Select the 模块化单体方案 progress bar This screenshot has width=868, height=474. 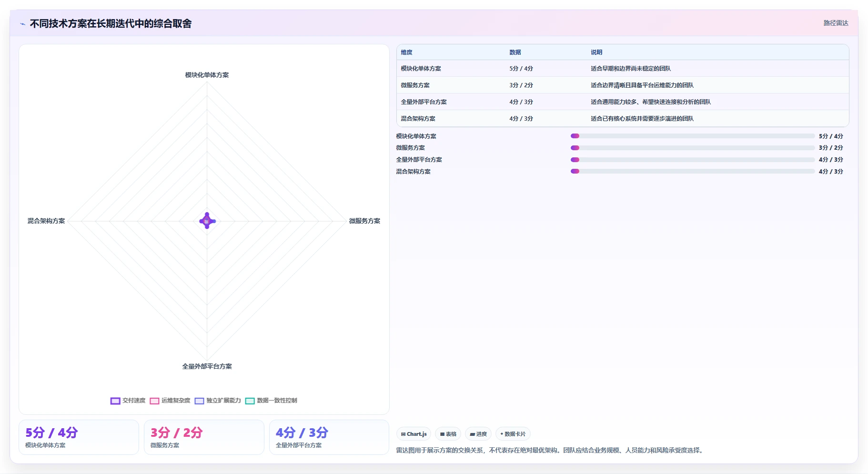pyautogui.click(x=693, y=136)
